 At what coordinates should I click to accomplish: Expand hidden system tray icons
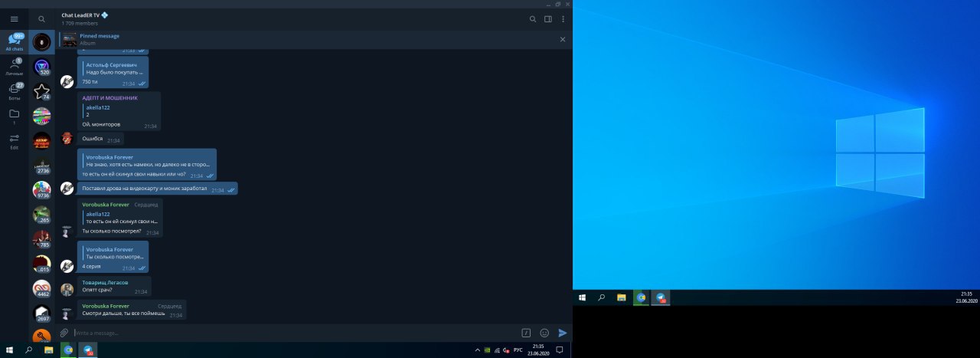478,350
